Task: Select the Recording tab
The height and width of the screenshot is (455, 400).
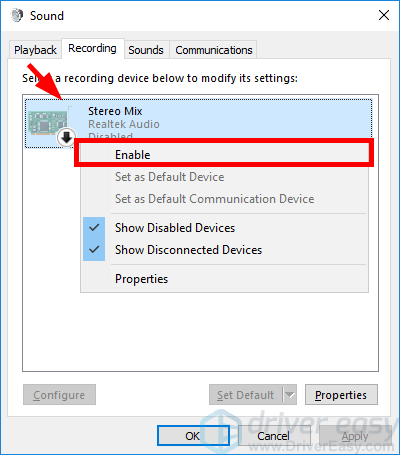Action: tap(92, 49)
